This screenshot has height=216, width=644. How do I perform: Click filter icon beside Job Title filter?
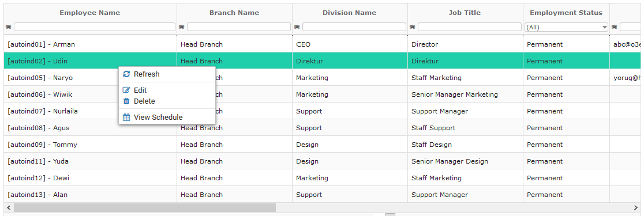point(413,26)
